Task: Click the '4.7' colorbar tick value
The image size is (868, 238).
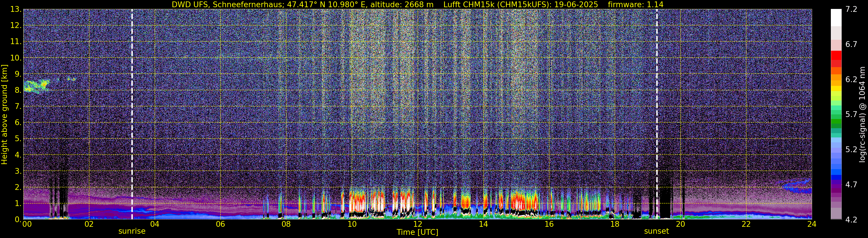Action: point(851,184)
